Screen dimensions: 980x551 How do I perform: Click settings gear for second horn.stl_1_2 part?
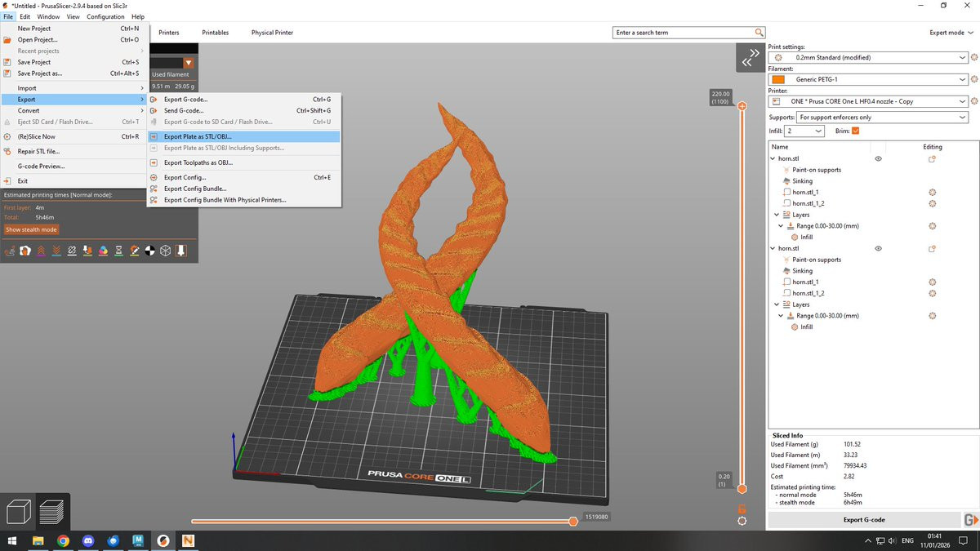click(932, 293)
